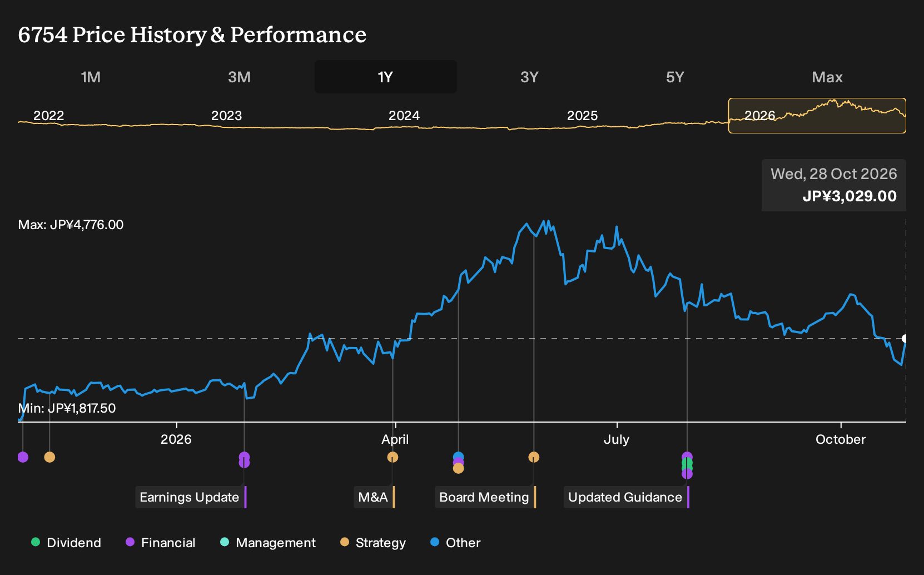Open the Board Meeting event label
The width and height of the screenshot is (924, 575).
[485, 497]
